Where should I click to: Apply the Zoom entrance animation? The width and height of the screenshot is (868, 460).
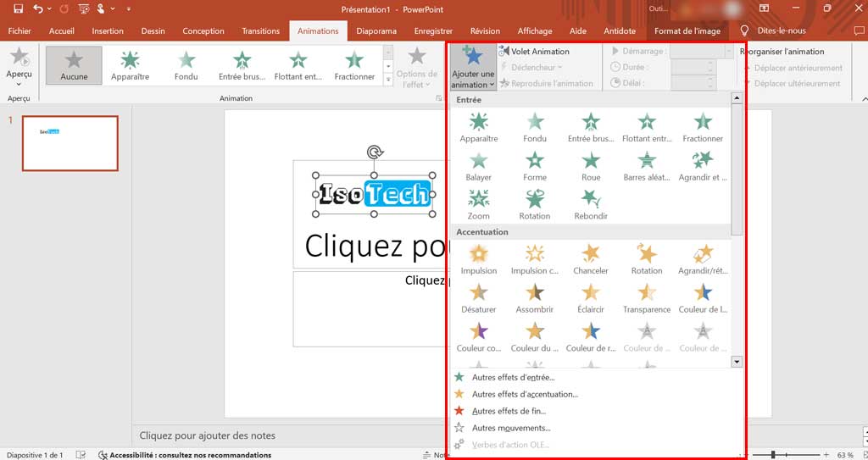click(x=478, y=203)
